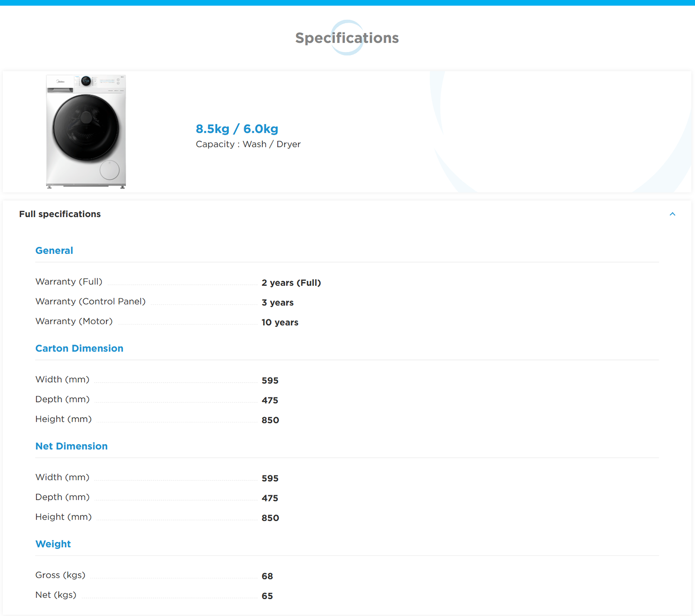Click the washing machine product image
Screen dimensions: 695x616
pos(86,132)
